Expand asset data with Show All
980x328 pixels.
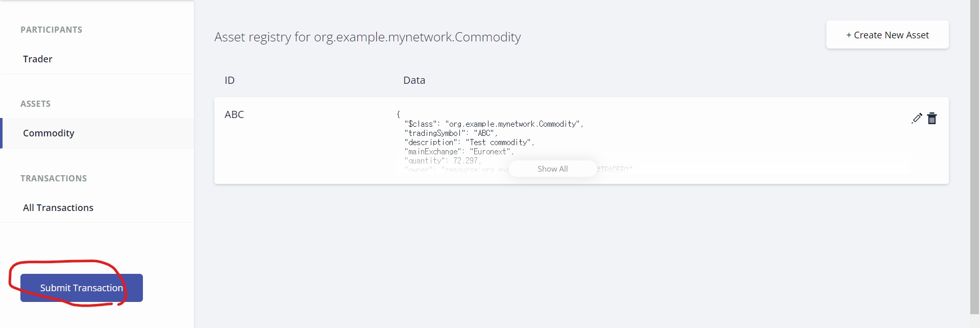click(553, 169)
